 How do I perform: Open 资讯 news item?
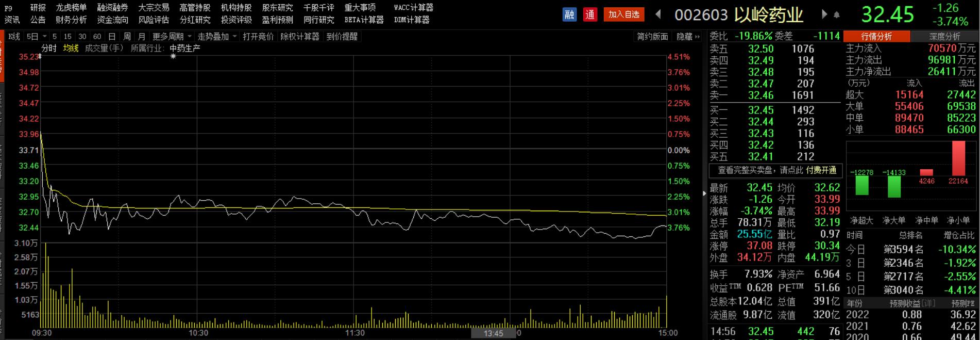tap(12, 20)
